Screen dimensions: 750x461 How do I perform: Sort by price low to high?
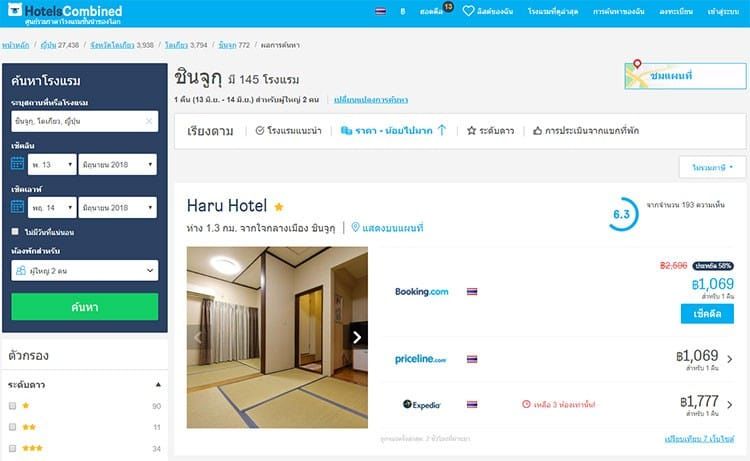393,131
